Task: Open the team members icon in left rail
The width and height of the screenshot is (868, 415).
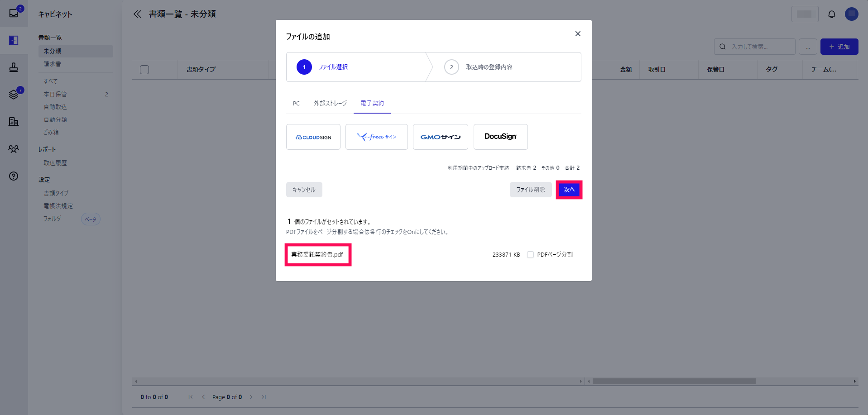Action: click(14, 149)
